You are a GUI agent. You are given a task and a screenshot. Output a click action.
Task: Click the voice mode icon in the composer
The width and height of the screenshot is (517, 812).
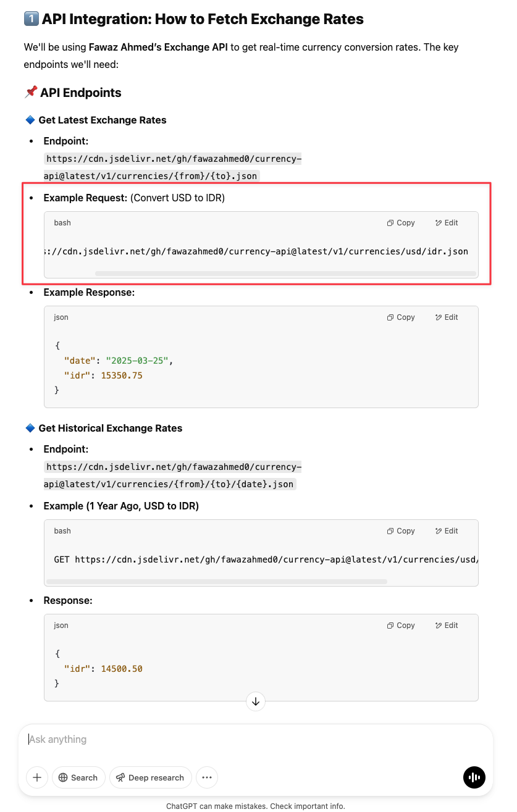point(474,777)
